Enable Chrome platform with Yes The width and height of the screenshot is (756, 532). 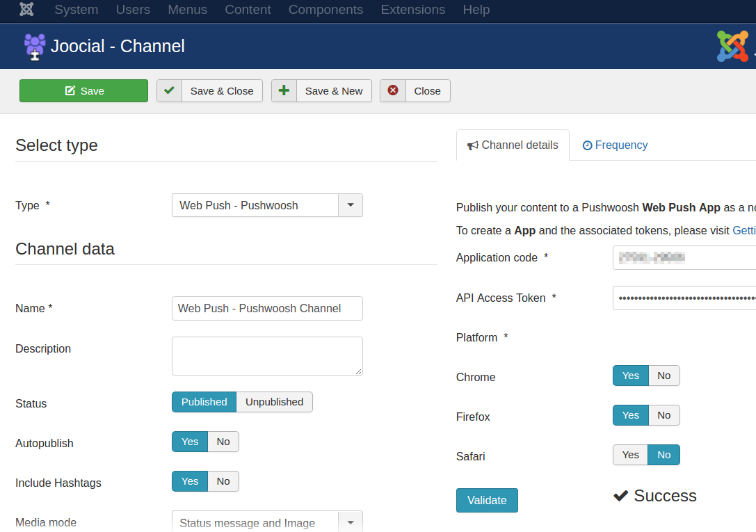click(x=631, y=376)
